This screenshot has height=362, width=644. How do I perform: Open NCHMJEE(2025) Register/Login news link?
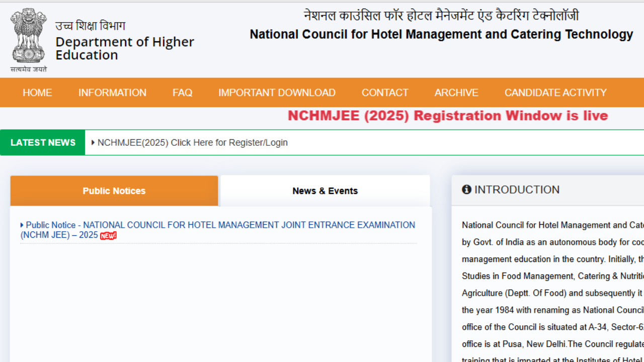tap(193, 143)
